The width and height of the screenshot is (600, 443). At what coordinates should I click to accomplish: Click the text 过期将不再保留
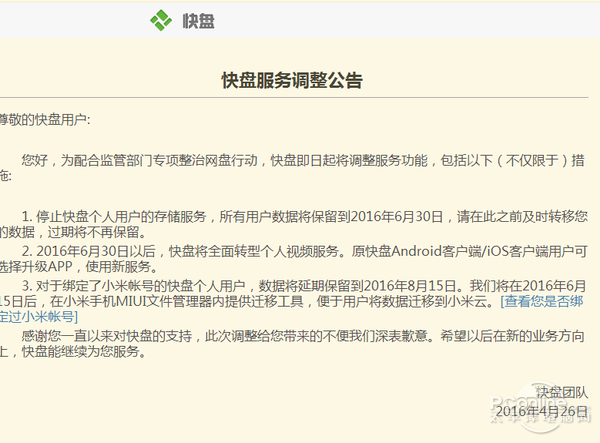click(x=93, y=232)
